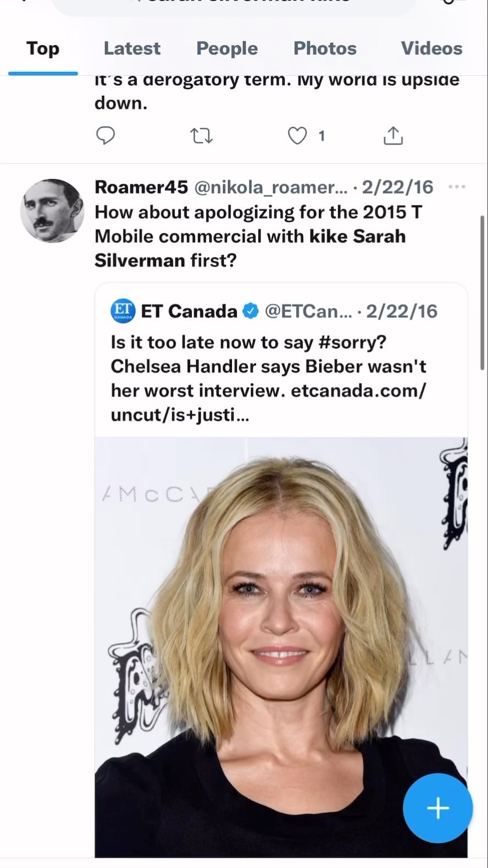The image size is (488, 868).
Task: Like the tweet with the heart icon
Action: point(297,135)
